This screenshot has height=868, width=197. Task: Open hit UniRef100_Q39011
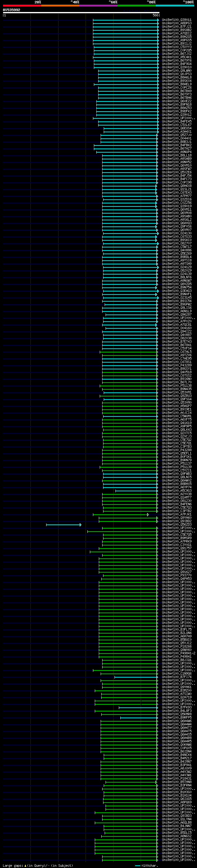176,20
